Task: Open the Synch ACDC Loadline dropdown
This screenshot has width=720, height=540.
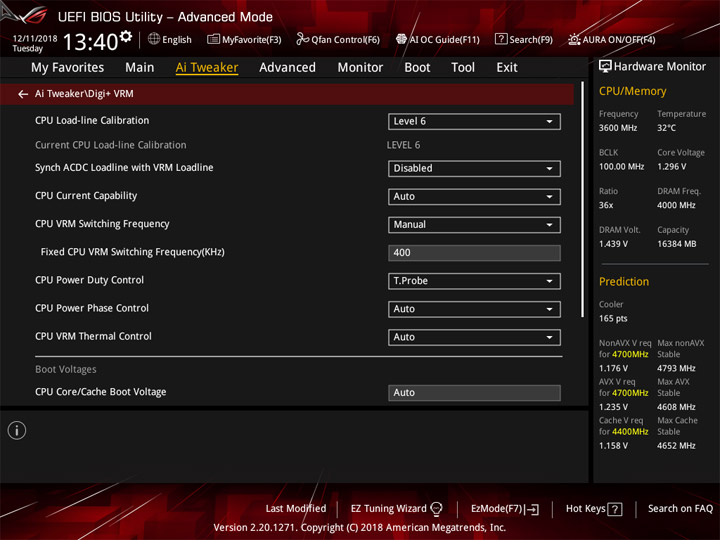Action: [x=474, y=169]
